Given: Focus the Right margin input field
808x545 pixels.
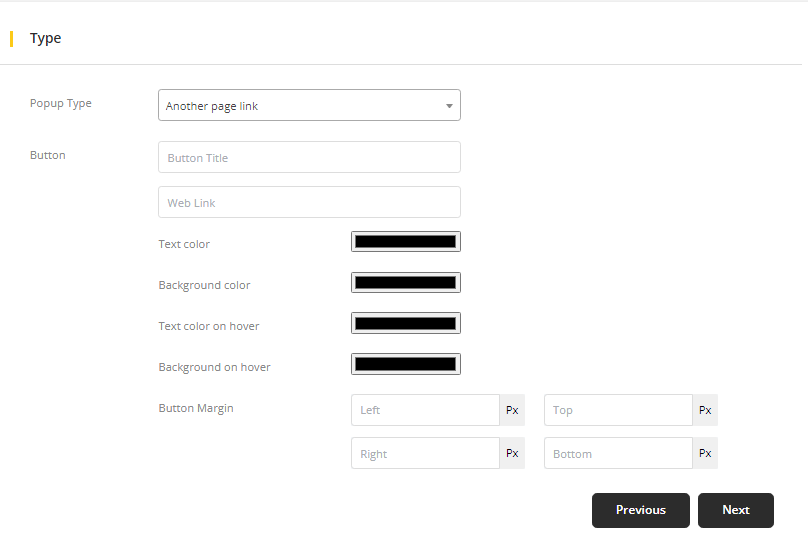Looking at the screenshot, I should [425, 454].
